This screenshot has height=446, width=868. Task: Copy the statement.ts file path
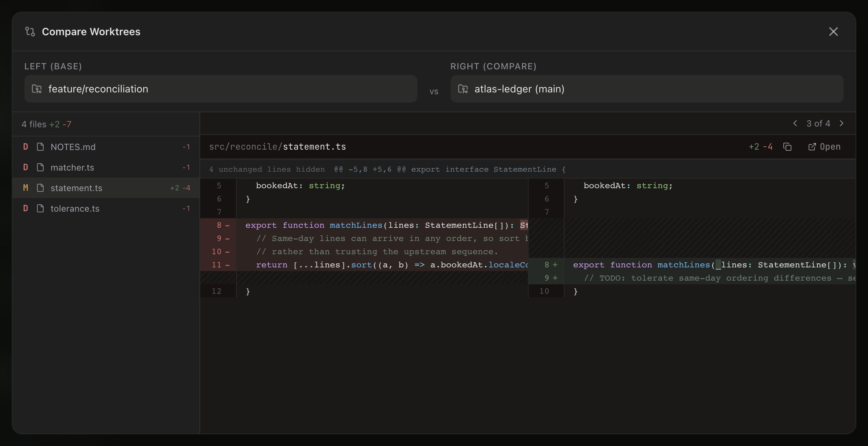click(x=787, y=147)
